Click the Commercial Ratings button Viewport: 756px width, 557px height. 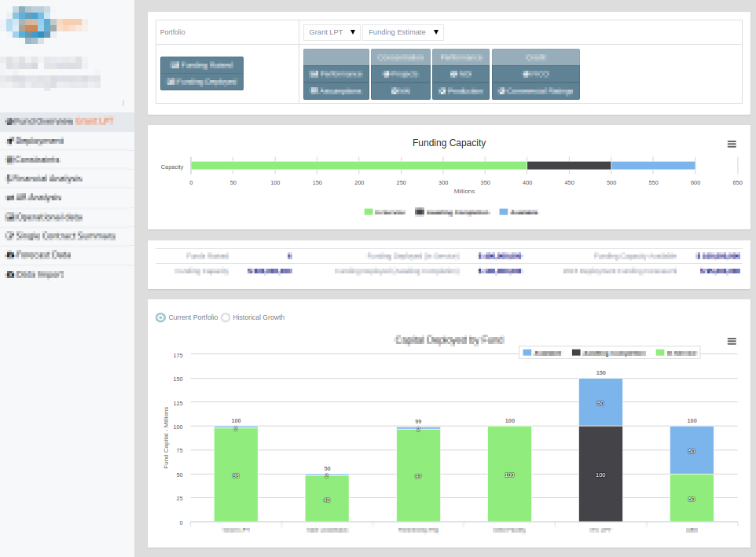tap(536, 90)
